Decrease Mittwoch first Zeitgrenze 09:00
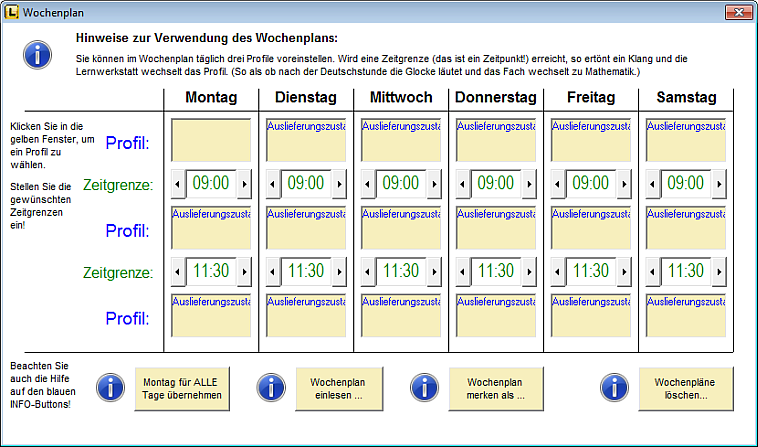 click(368, 184)
